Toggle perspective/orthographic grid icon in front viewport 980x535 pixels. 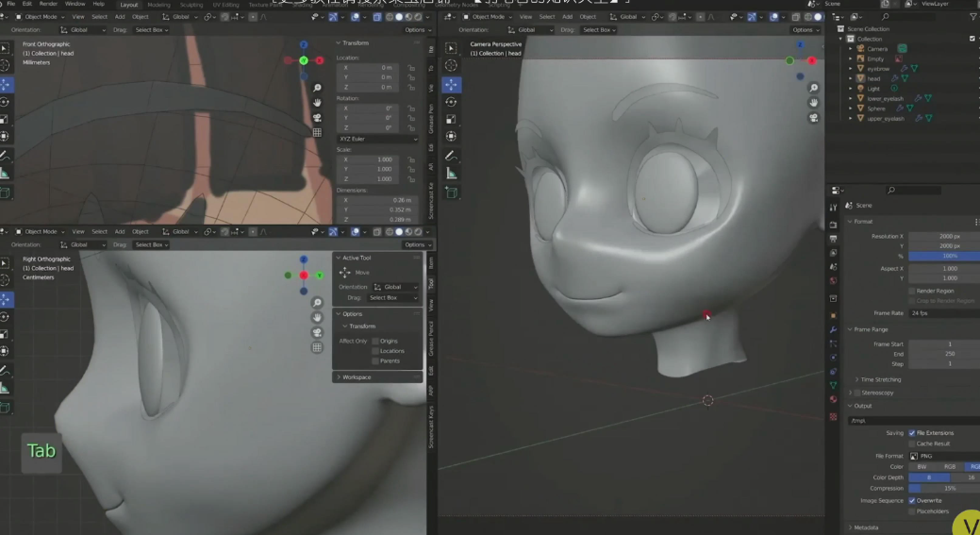point(317,132)
